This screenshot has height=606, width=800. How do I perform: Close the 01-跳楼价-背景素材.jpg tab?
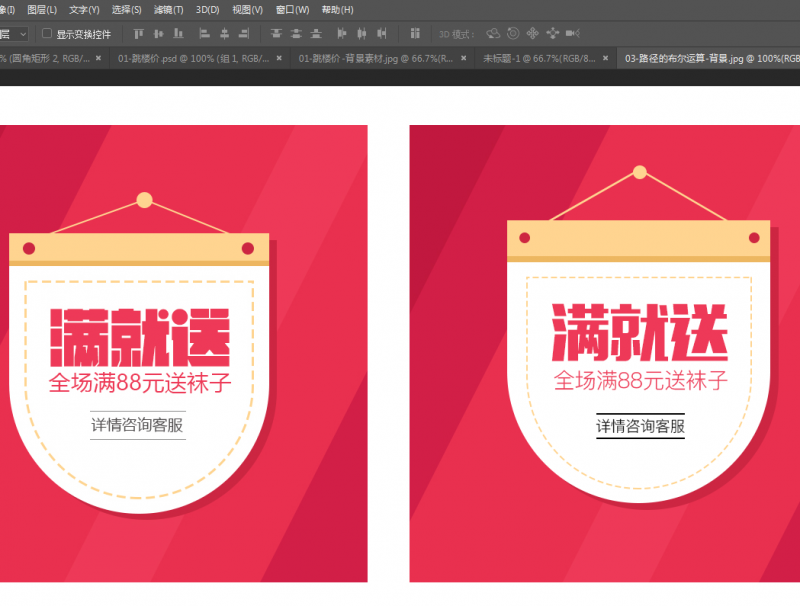point(463,59)
